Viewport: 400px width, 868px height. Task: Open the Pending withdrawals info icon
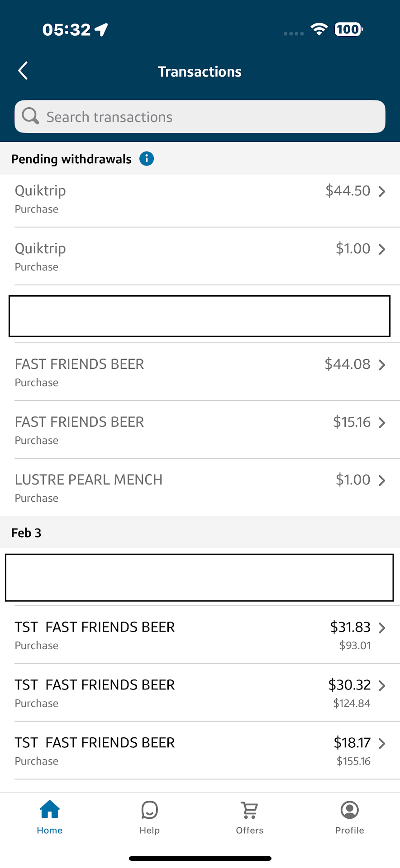(146, 159)
